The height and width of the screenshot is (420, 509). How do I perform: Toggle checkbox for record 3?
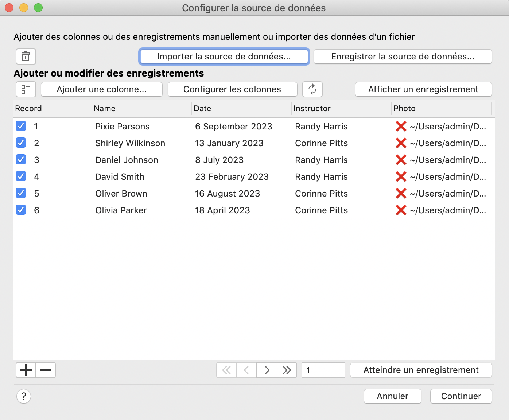(21, 160)
